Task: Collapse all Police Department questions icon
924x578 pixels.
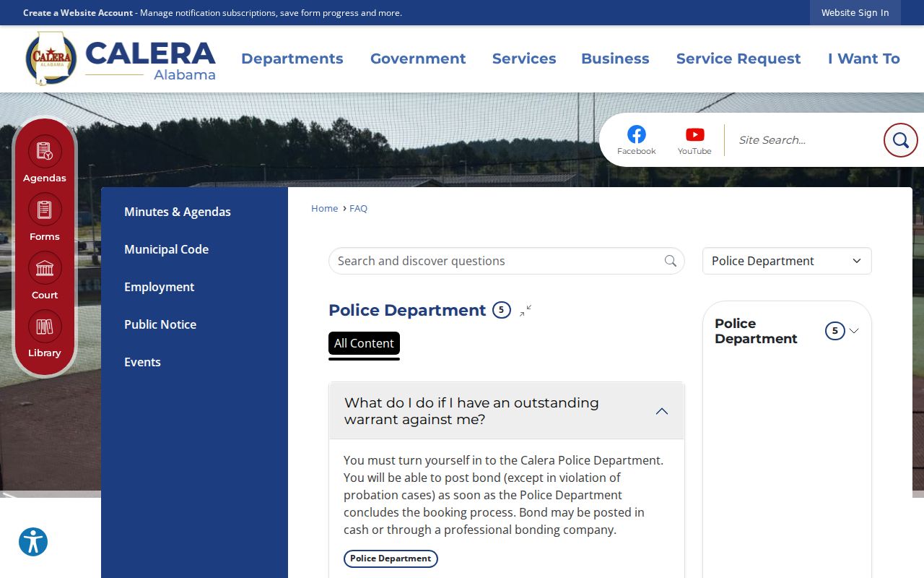Action: [x=526, y=311]
